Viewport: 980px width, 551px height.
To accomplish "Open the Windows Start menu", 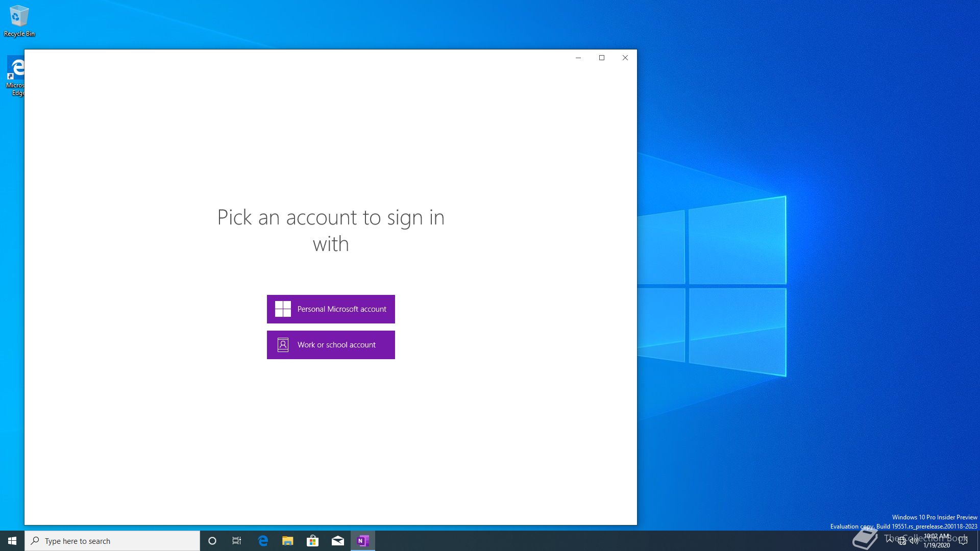I will [x=12, y=541].
